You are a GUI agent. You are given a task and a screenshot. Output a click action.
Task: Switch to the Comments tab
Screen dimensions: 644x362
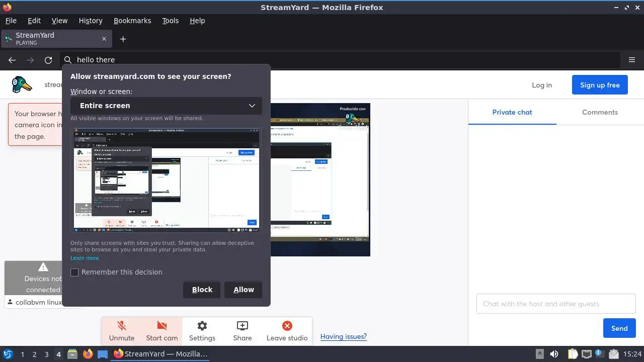coord(600,112)
